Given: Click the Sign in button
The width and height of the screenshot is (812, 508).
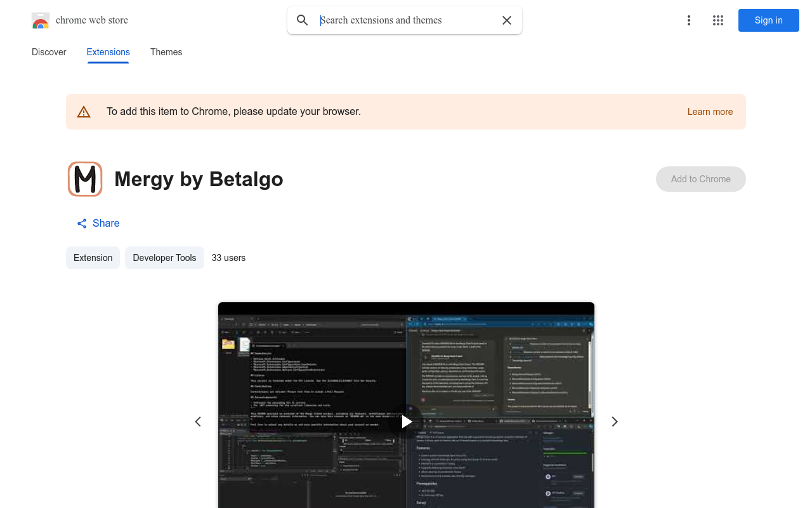Looking at the screenshot, I should [x=769, y=20].
